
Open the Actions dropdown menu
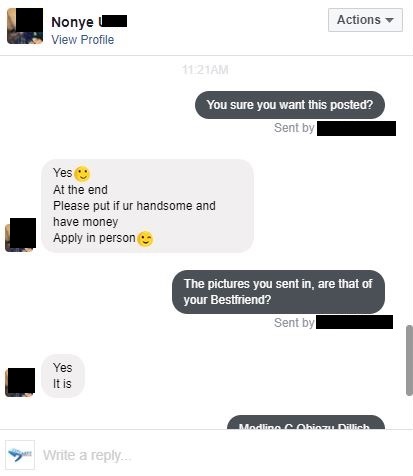pyautogui.click(x=365, y=20)
